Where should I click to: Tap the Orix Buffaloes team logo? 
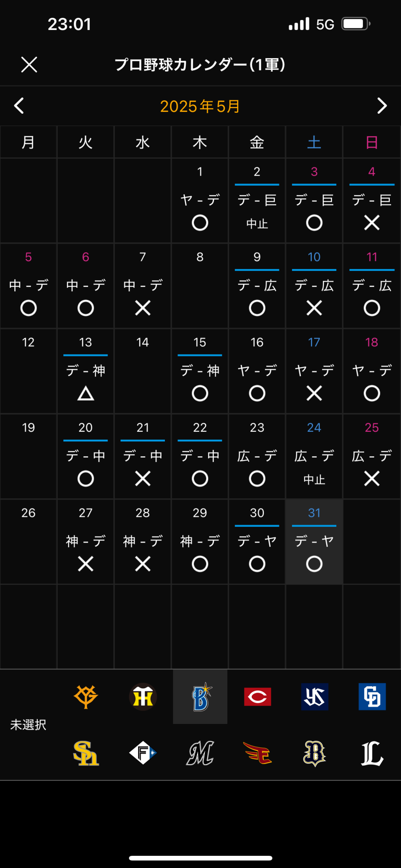[x=315, y=753]
